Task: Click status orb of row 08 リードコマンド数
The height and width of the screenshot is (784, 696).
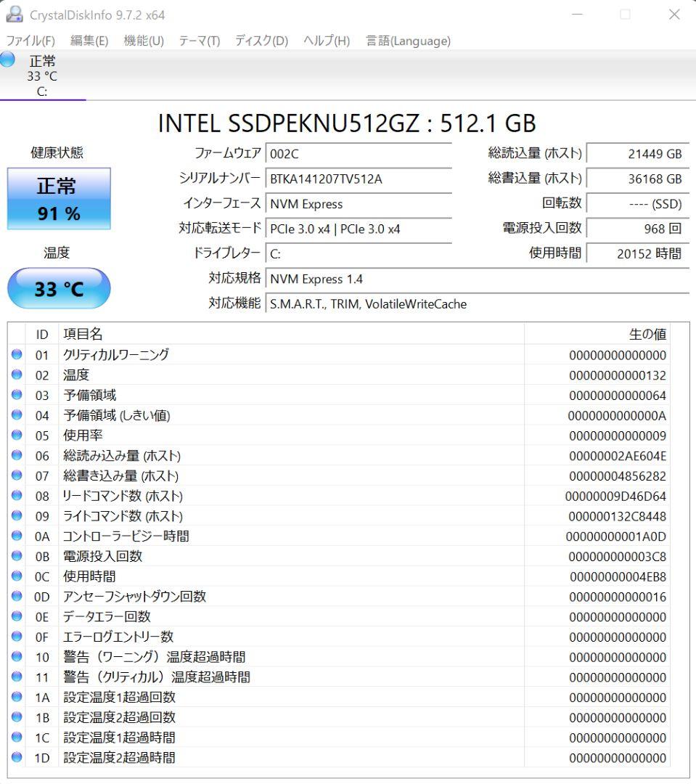Action: tap(17, 496)
